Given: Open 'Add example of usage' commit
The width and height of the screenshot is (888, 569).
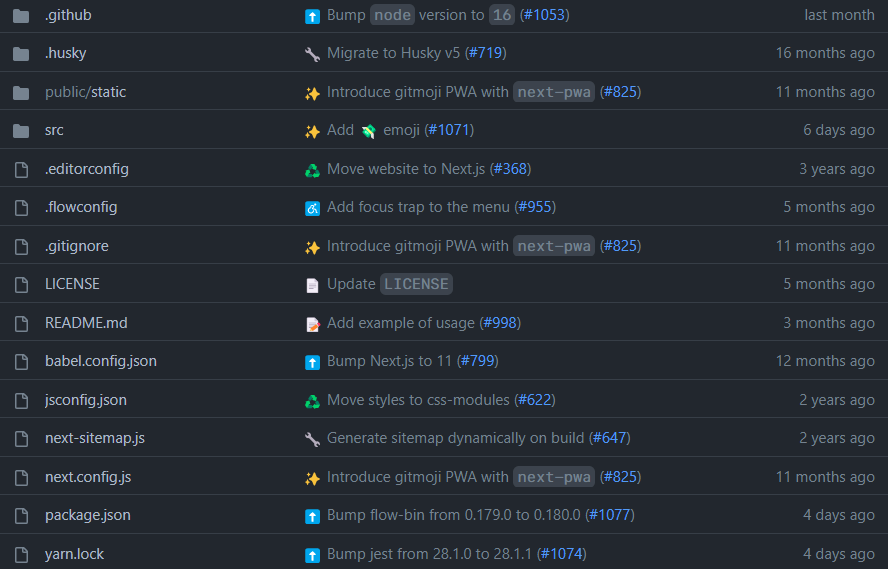Looking at the screenshot, I should 401,323.
